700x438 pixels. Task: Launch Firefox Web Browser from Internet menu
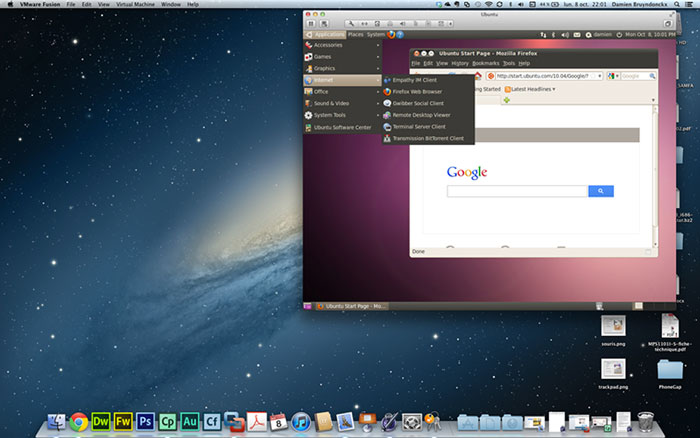coord(428,92)
